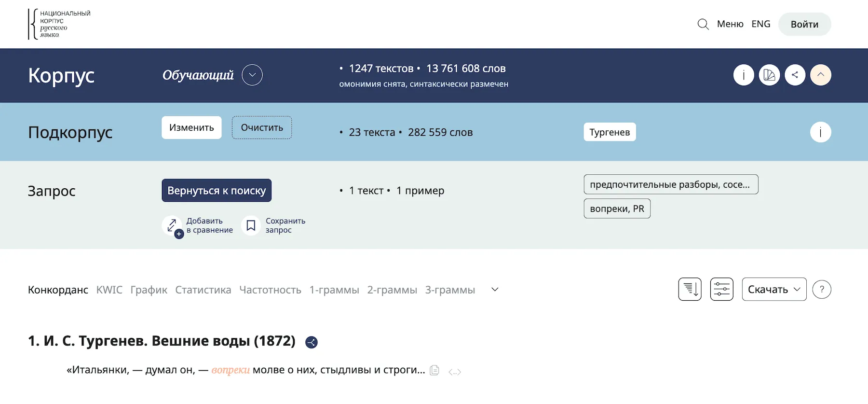
Task: Show subcorpus info icon
Action: 820,132
